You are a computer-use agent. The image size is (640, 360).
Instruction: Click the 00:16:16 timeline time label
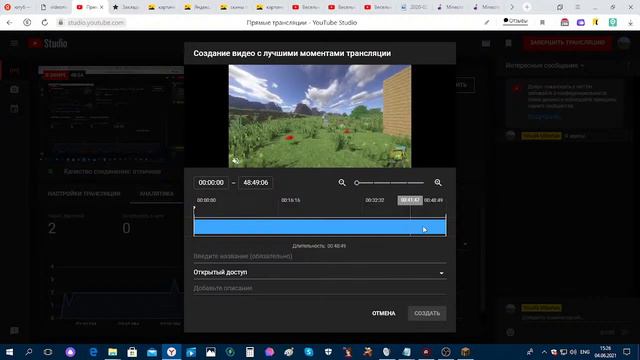coord(291,200)
